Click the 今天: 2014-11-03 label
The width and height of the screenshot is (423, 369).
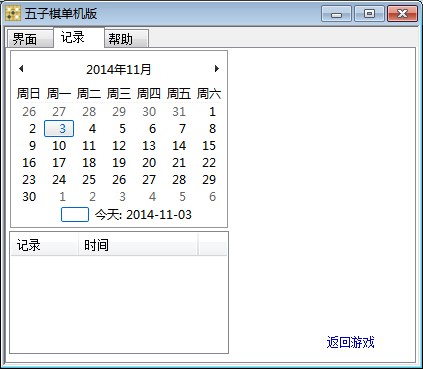click(x=143, y=215)
